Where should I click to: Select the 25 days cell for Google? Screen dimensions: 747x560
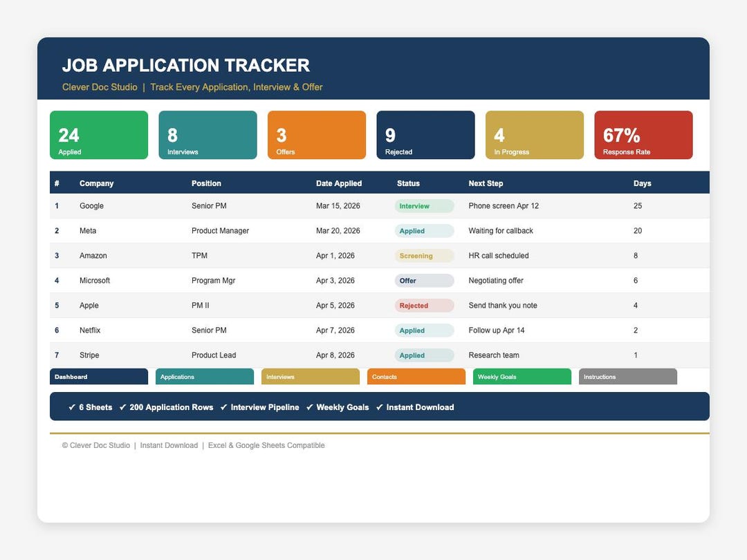coord(638,206)
